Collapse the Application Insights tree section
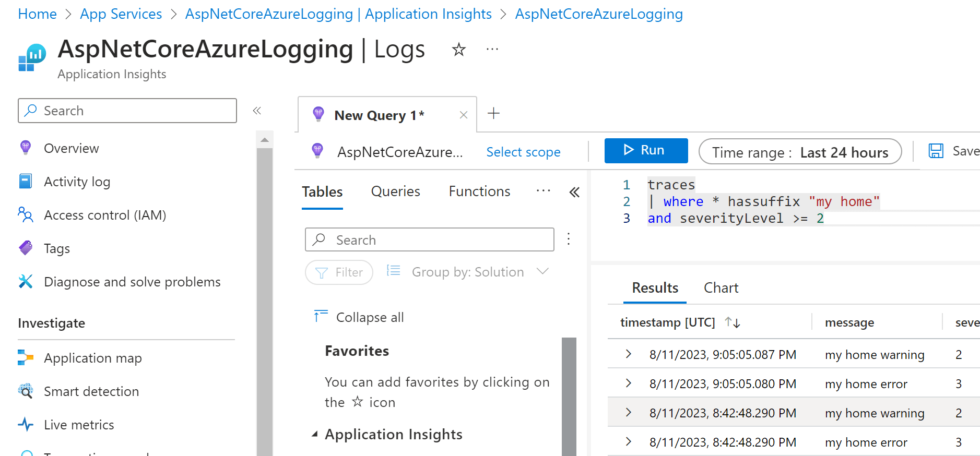The height and width of the screenshot is (456, 980). tap(314, 434)
